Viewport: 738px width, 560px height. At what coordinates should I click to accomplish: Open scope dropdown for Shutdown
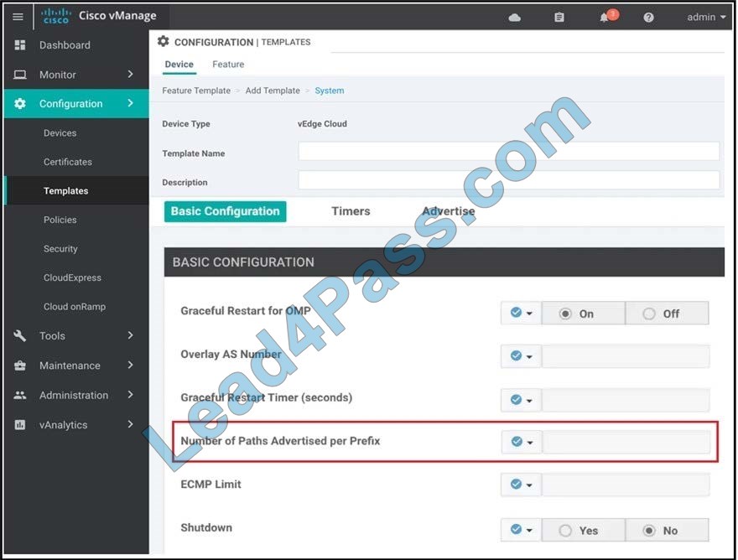[x=522, y=530]
